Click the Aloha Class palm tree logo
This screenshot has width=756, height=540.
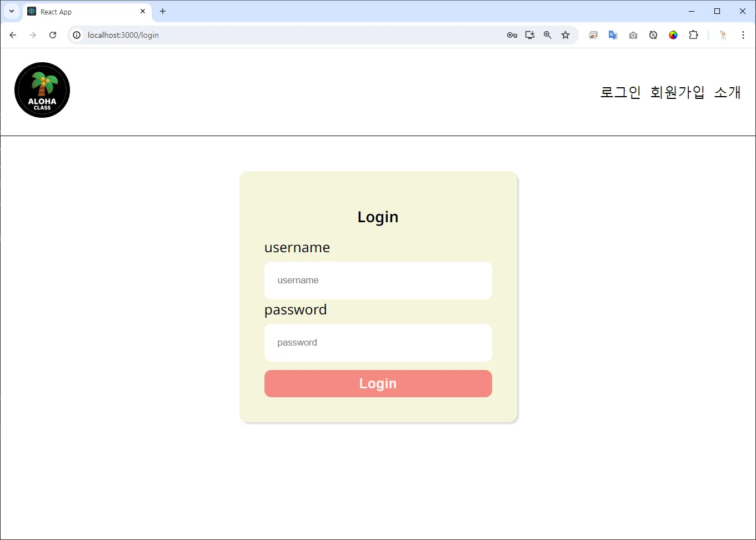42,90
